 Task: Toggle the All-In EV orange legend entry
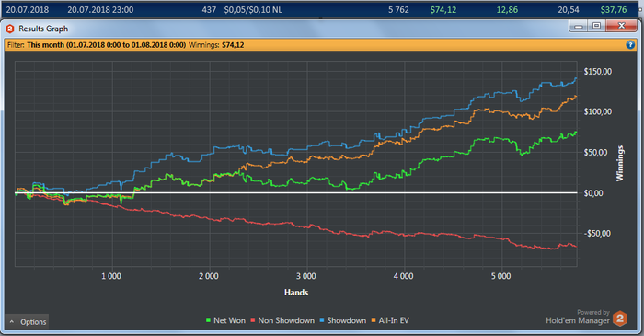point(390,320)
